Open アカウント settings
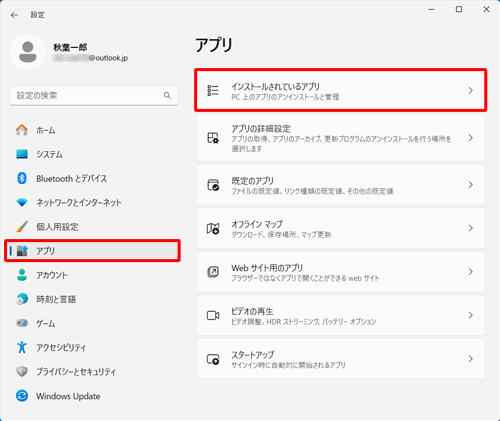500x421 pixels. tap(93, 275)
